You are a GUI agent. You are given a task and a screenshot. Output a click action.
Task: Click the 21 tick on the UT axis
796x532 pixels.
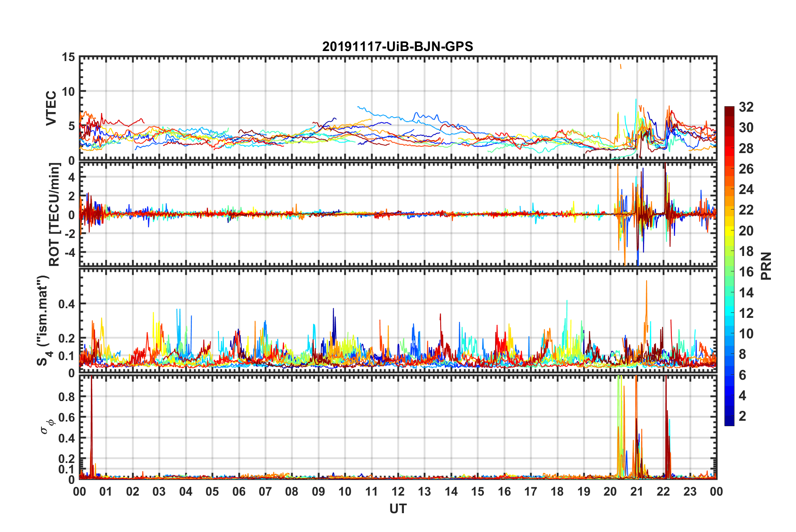(x=637, y=491)
